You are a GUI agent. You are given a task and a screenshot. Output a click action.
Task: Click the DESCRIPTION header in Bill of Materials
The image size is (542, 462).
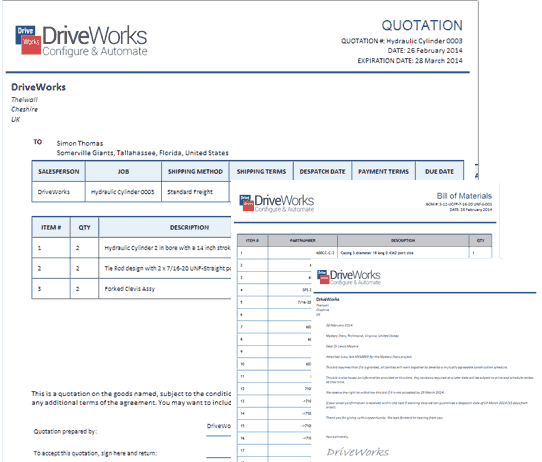pyautogui.click(x=403, y=240)
